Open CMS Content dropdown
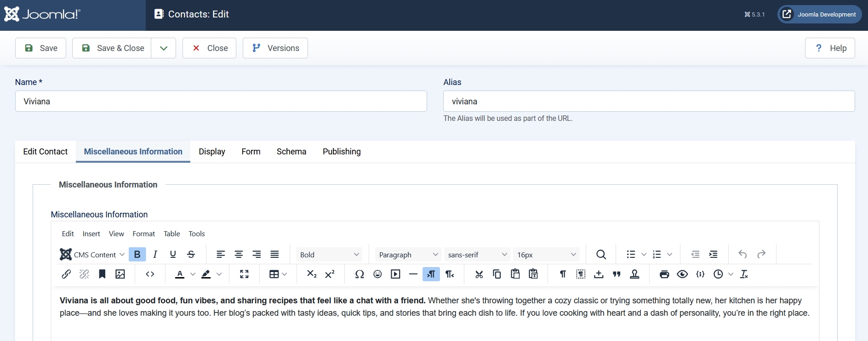The height and width of the screenshot is (341, 868). point(92,254)
